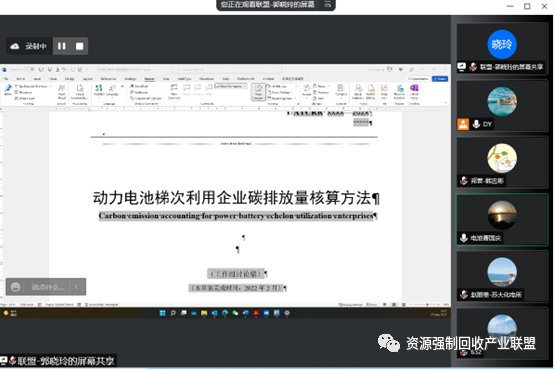Go to Next change

click(x=319, y=98)
